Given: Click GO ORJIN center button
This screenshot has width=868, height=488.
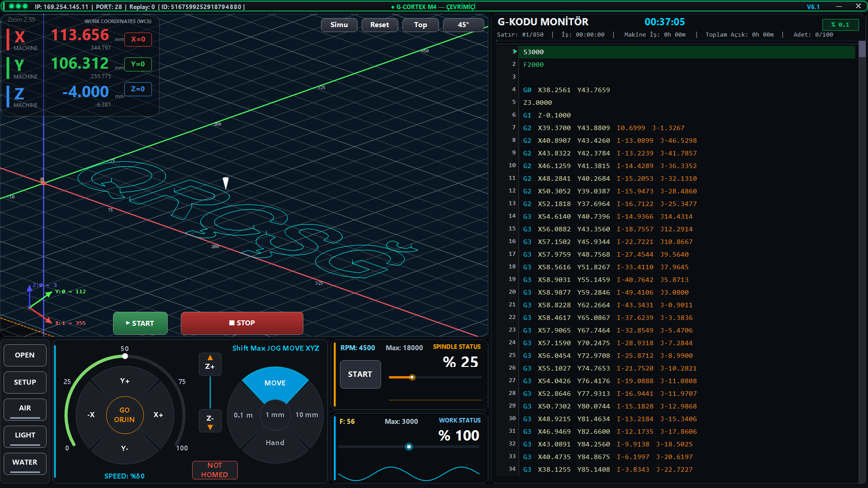Looking at the screenshot, I should 125,415.
